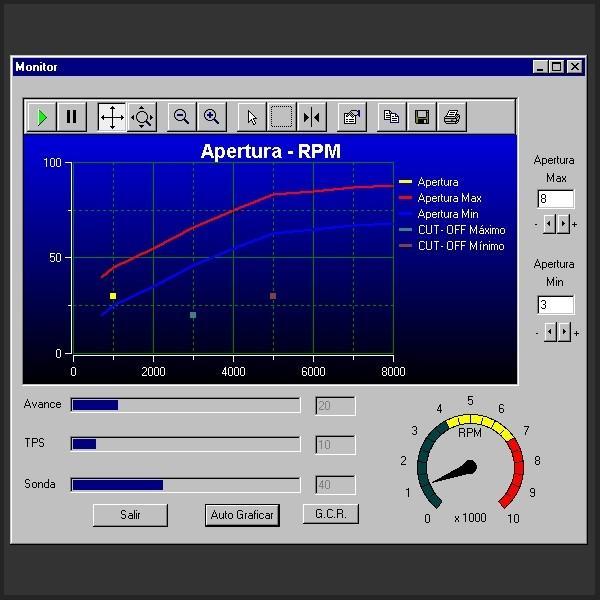
Task: Start the chart with the green play icon
Action: pos(42,117)
